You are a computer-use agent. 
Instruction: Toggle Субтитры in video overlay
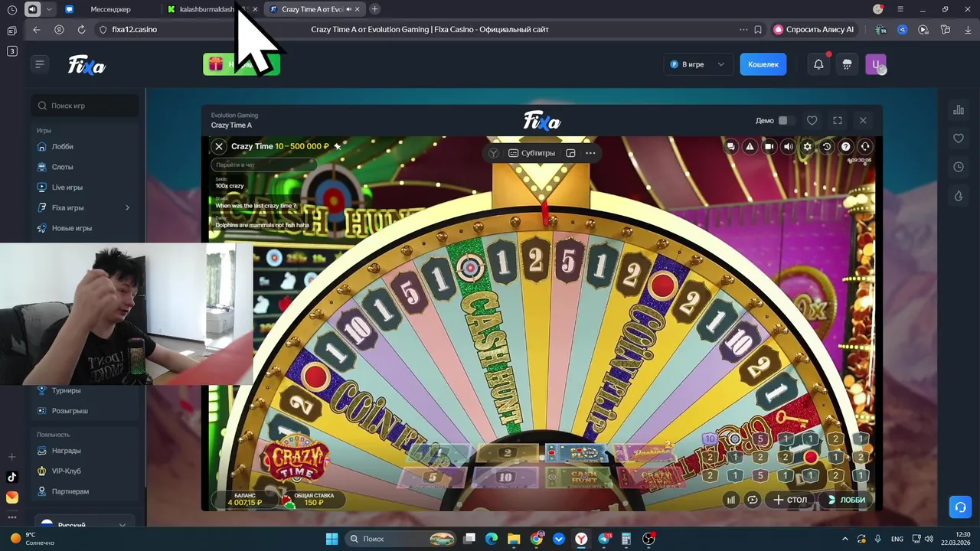pyautogui.click(x=531, y=153)
